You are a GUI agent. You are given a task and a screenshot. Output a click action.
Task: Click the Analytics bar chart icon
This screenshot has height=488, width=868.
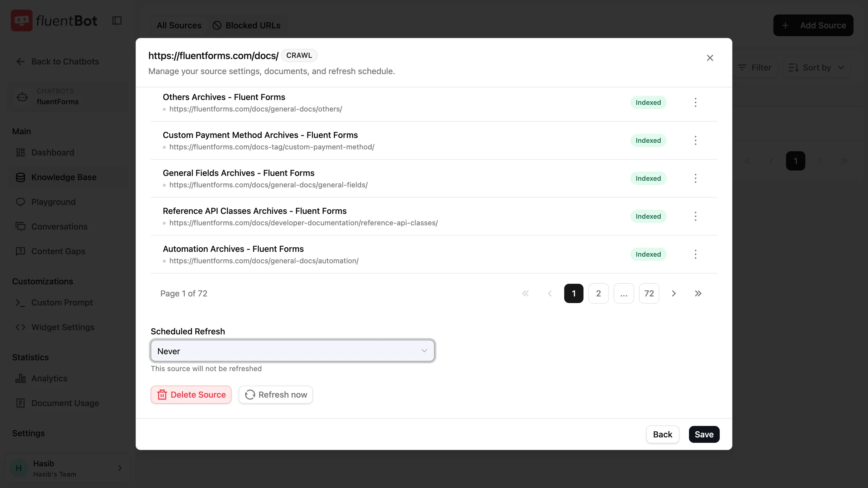20,379
